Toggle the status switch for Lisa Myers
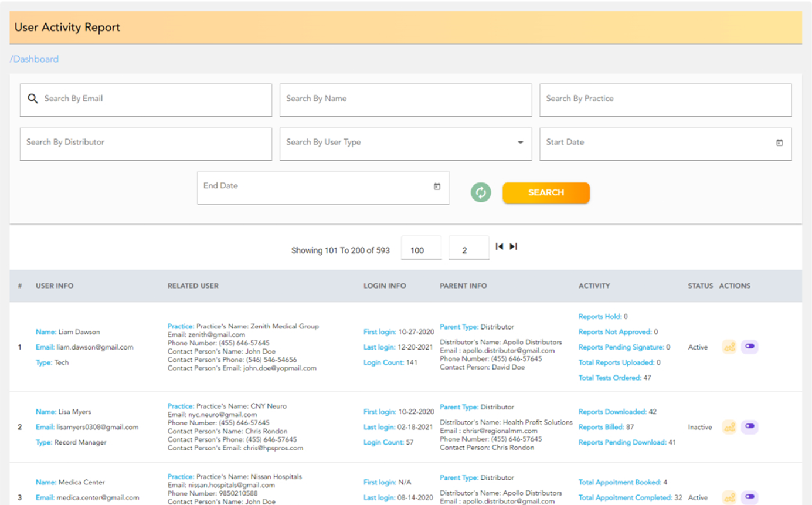The height and width of the screenshot is (505, 812). [x=749, y=427]
